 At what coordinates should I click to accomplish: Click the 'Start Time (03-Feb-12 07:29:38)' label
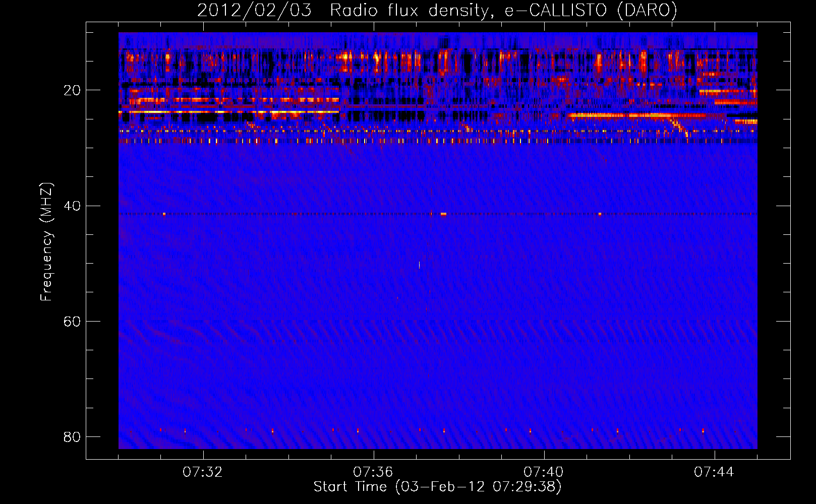tap(437, 487)
